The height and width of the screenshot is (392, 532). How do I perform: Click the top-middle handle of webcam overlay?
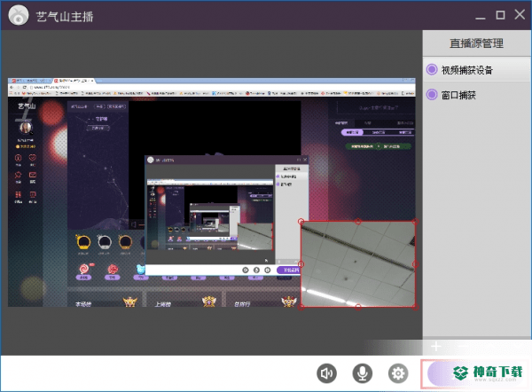click(x=358, y=222)
